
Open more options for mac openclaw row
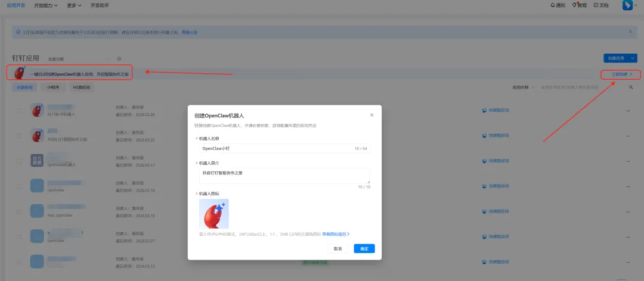tap(628, 212)
